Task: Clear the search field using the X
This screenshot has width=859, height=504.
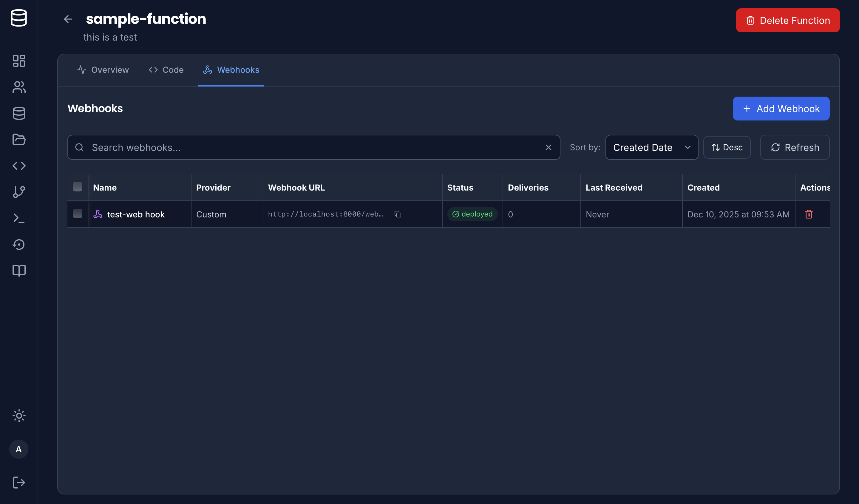Action: tap(548, 147)
